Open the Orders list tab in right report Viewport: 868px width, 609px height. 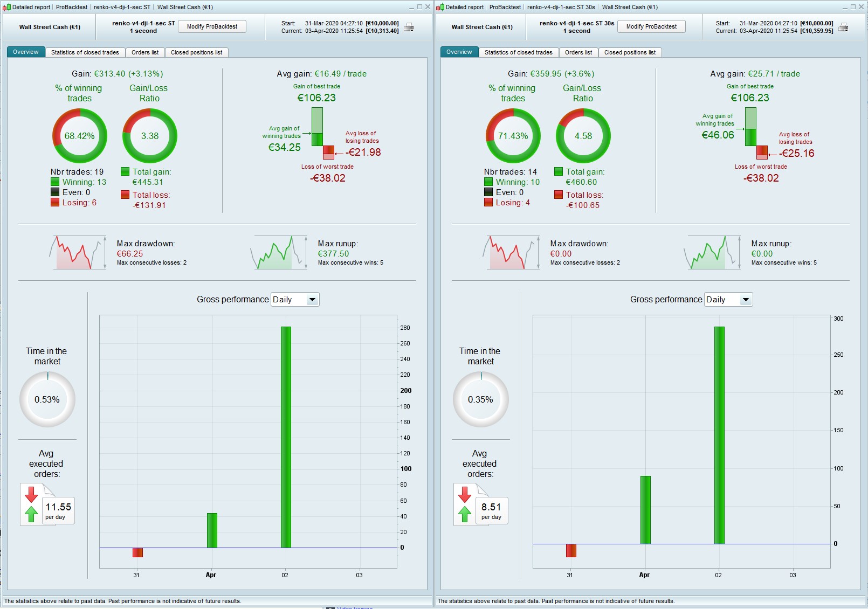pyautogui.click(x=578, y=52)
